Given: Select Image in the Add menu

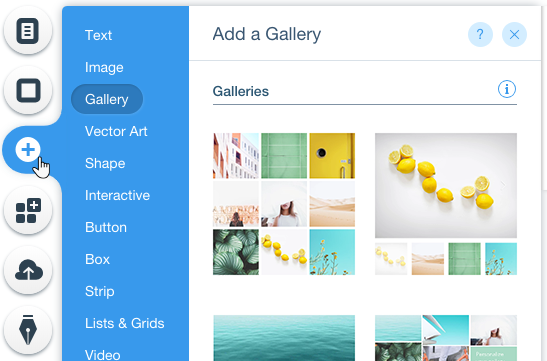Looking at the screenshot, I should (104, 67).
